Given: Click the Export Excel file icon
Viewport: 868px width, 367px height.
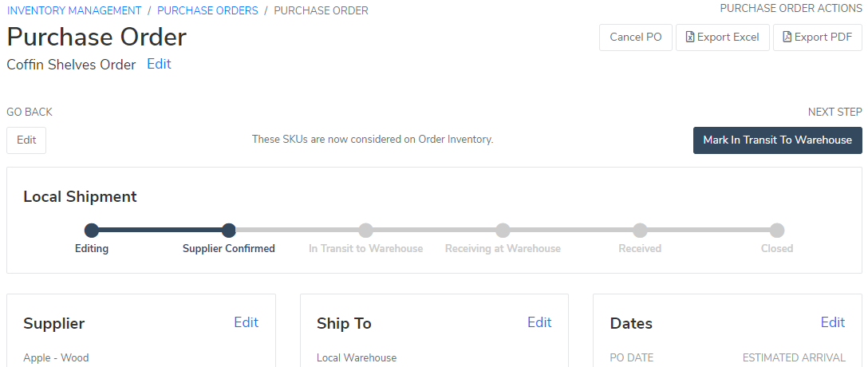Looking at the screenshot, I should (690, 37).
